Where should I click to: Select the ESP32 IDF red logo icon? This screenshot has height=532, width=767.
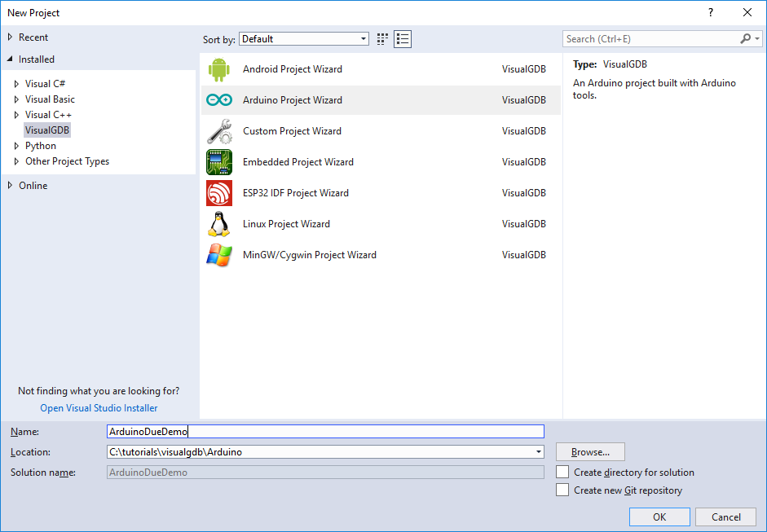coord(218,193)
